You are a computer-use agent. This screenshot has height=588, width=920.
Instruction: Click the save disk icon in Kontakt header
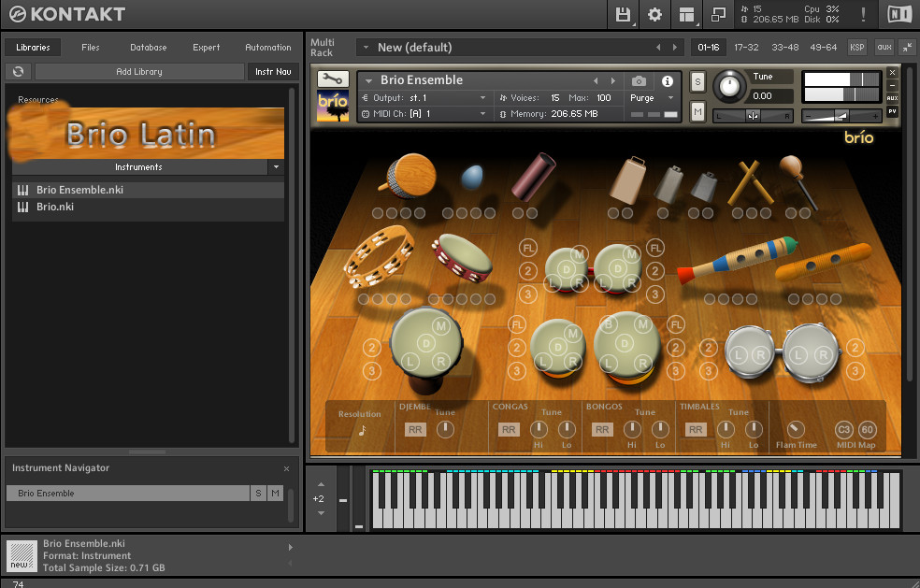pos(623,15)
